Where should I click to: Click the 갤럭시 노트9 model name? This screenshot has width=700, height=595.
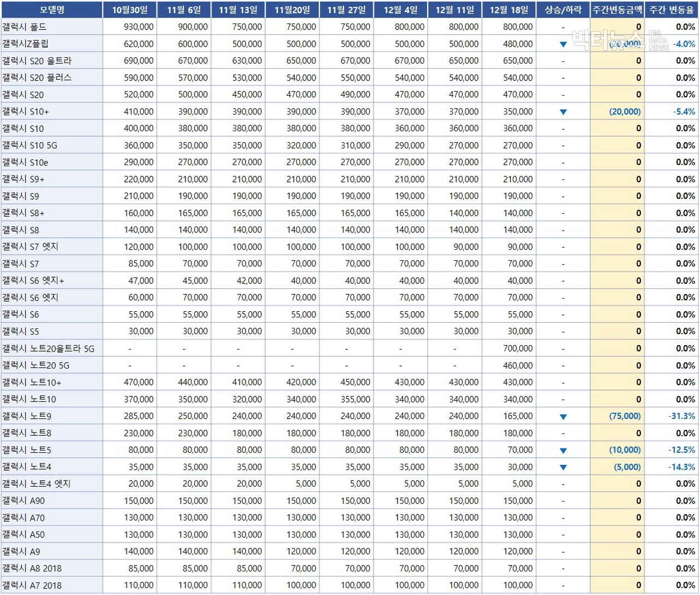coord(26,416)
